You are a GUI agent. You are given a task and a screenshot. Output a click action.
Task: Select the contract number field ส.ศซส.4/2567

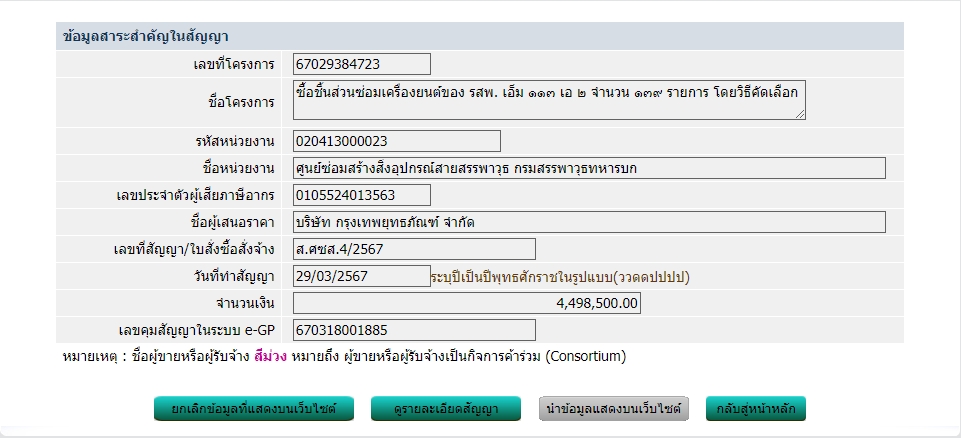point(414,249)
